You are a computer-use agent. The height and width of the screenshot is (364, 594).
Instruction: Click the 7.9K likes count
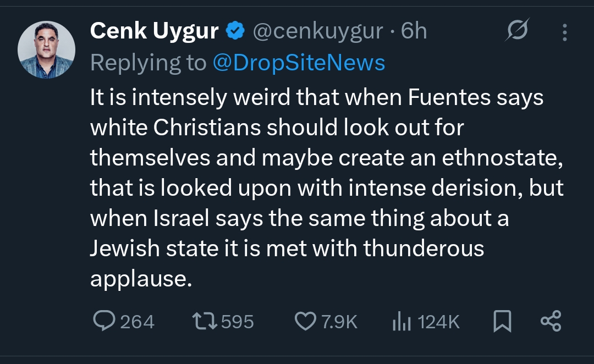point(340,322)
